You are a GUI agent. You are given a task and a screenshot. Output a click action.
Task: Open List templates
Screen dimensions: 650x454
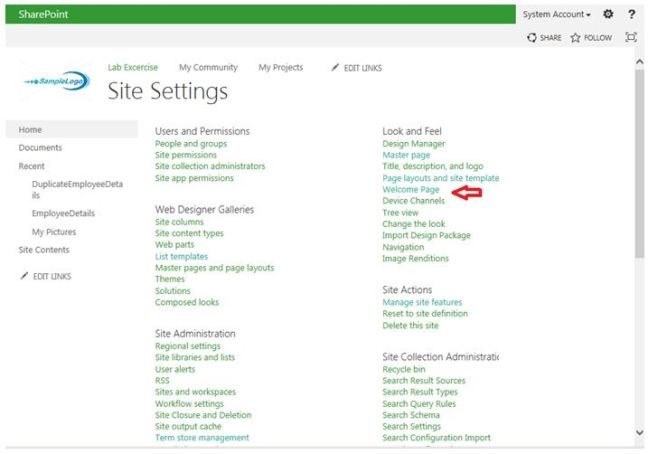tap(182, 256)
